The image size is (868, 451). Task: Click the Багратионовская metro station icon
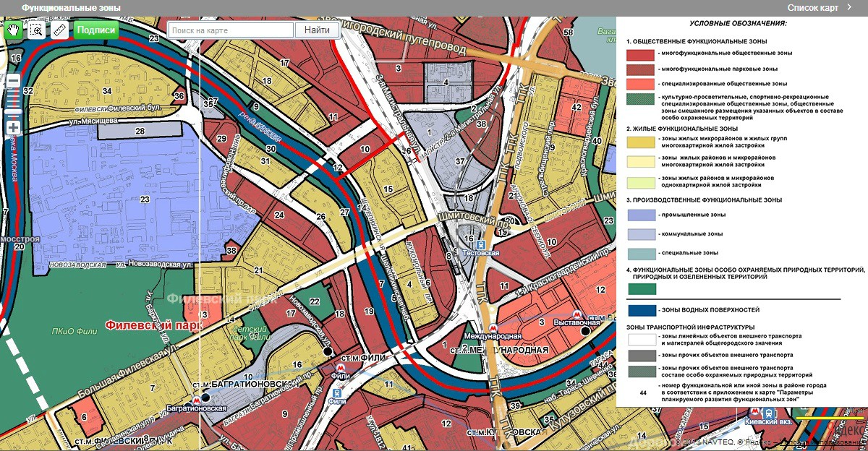(x=195, y=398)
